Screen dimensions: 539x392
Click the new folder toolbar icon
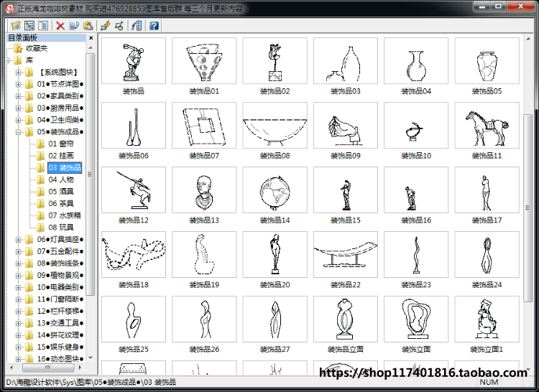[16, 25]
